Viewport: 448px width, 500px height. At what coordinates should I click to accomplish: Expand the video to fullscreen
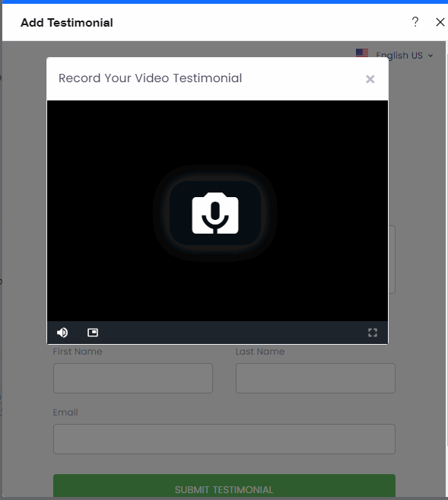[373, 333]
